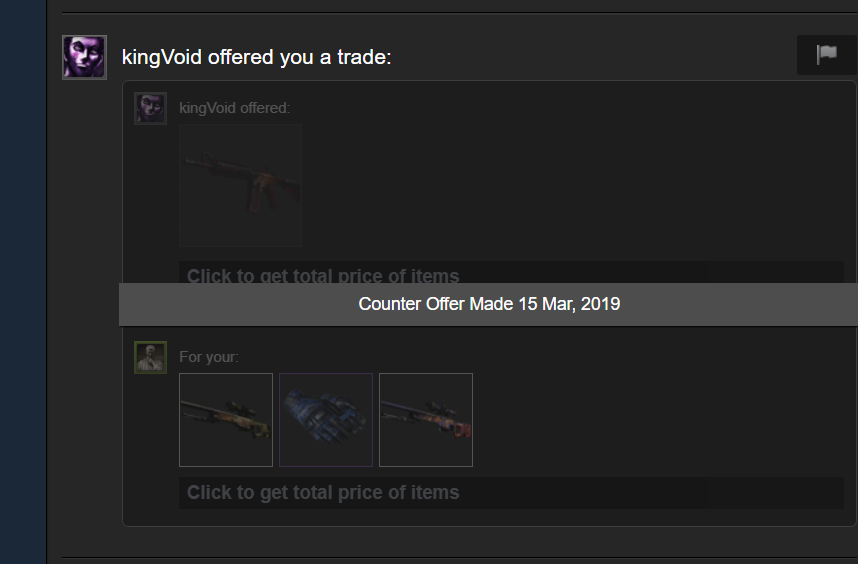
Task: Select the first sniper rifle item
Action: 226,420
